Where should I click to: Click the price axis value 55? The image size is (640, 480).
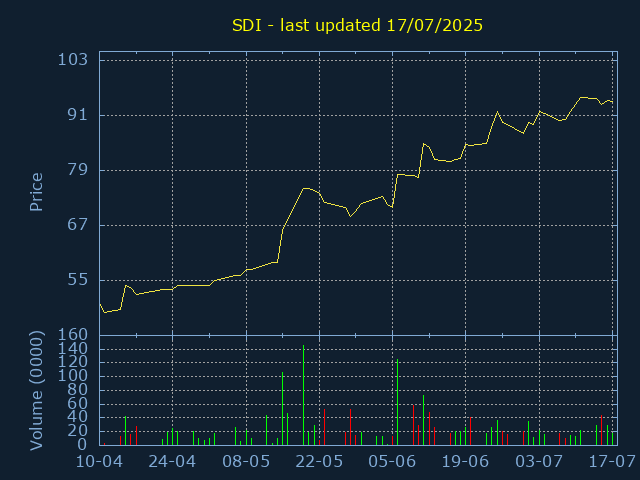click(78, 280)
